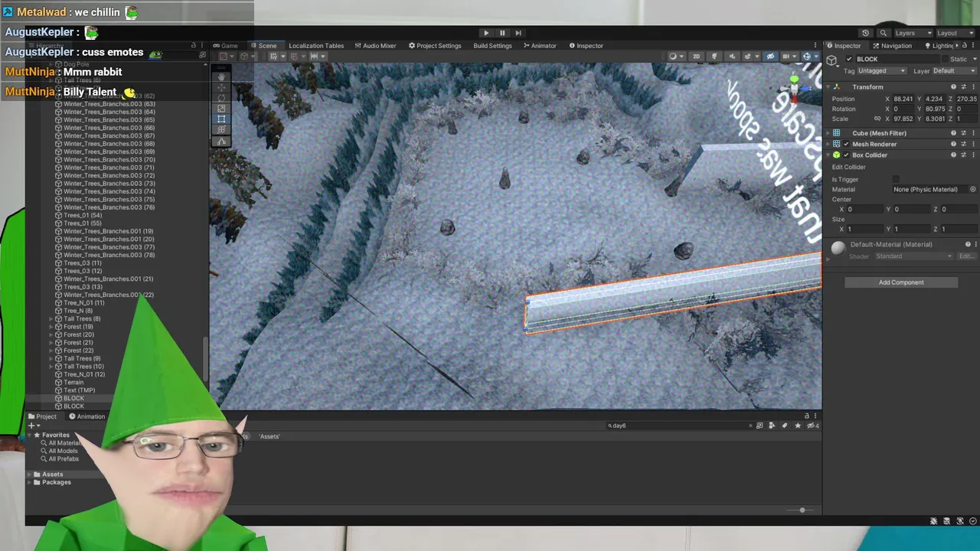Click material Edit button
This screenshot has height=551, width=980.
966,256
